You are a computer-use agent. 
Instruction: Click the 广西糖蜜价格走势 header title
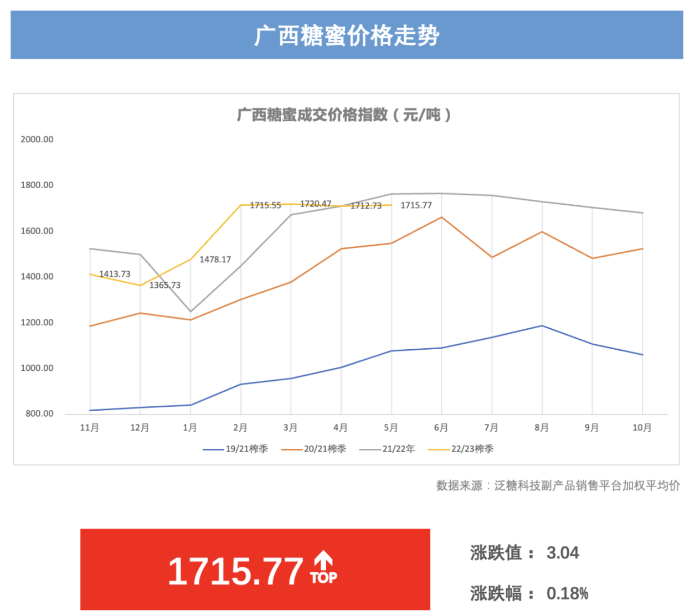347,36
